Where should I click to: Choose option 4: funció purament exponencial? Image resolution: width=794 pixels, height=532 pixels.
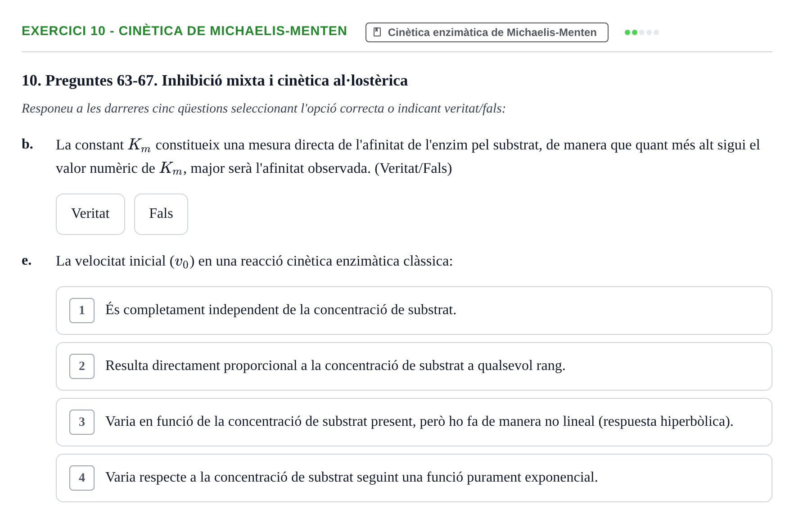click(414, 478)
